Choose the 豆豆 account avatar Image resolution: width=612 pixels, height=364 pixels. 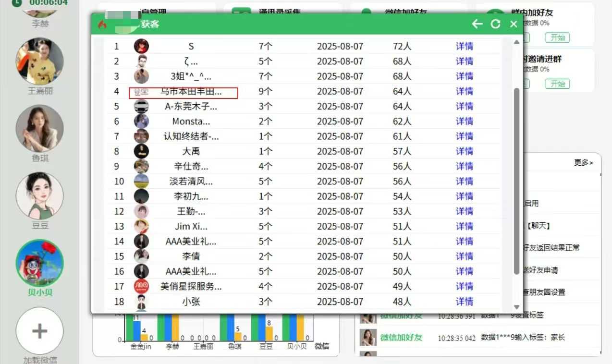[40, 196]
